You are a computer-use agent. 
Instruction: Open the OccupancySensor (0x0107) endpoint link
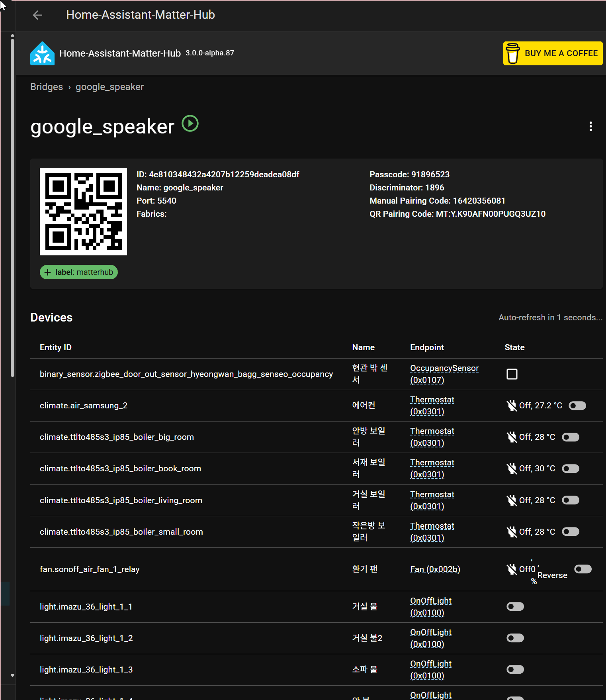click(444, 374)
